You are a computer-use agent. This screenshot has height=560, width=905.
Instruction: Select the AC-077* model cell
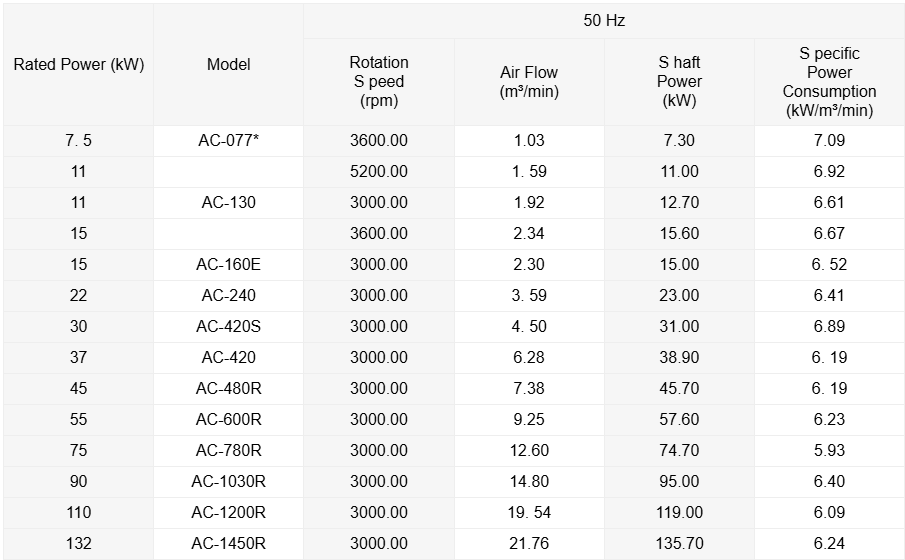229,141
